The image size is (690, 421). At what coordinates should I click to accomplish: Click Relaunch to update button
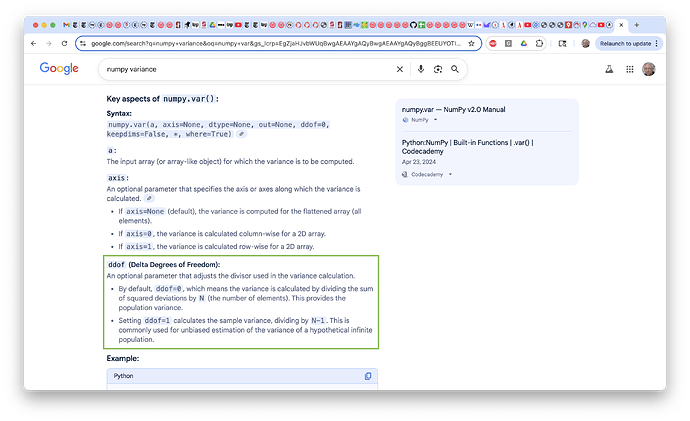tap(625, 44)
